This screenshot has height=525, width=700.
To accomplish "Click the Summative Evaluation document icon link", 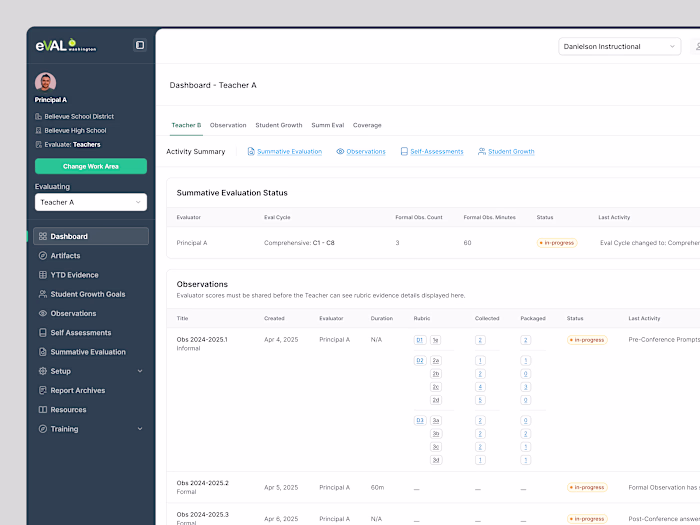I will coord(251,151).
